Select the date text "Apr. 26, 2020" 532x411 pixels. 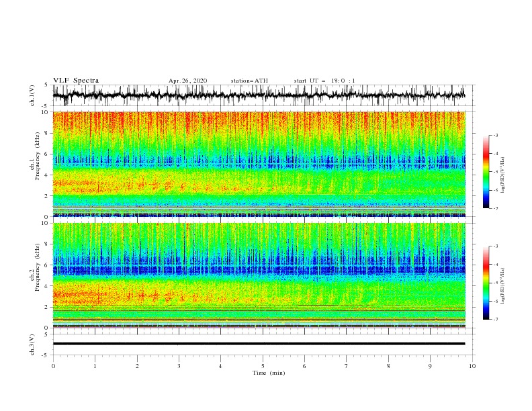pyautogui.click(x=187, y=81)
